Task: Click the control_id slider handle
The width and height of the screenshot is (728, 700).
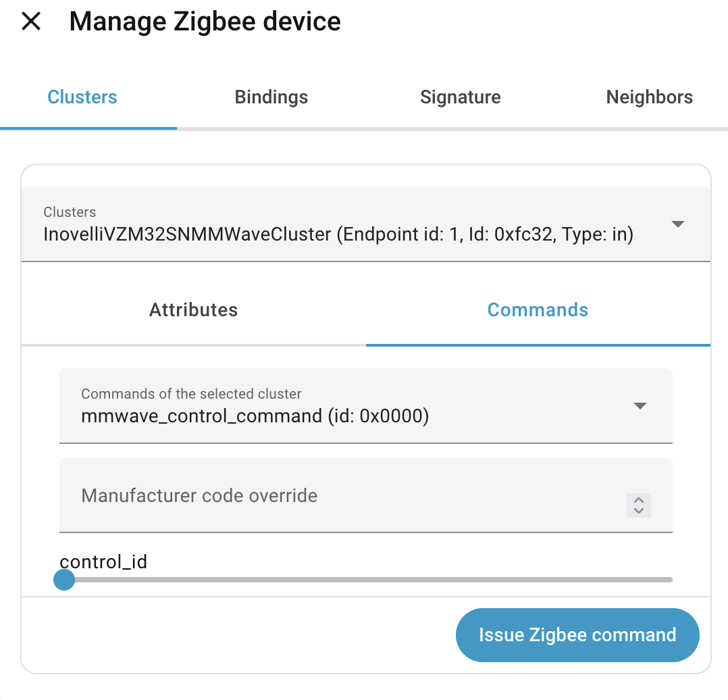Action: coord(64,579)
